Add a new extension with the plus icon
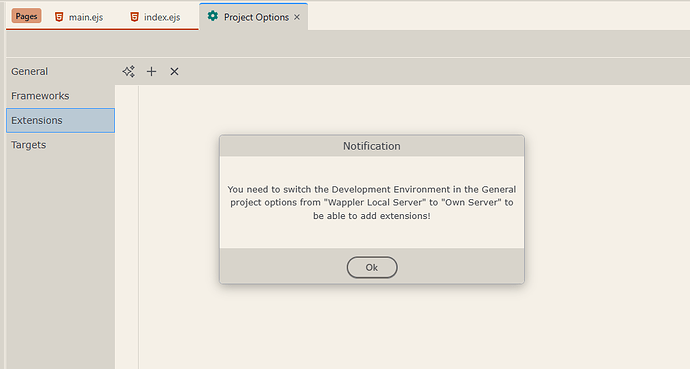This screenshot has height=369, width=690. pos(151,71)
